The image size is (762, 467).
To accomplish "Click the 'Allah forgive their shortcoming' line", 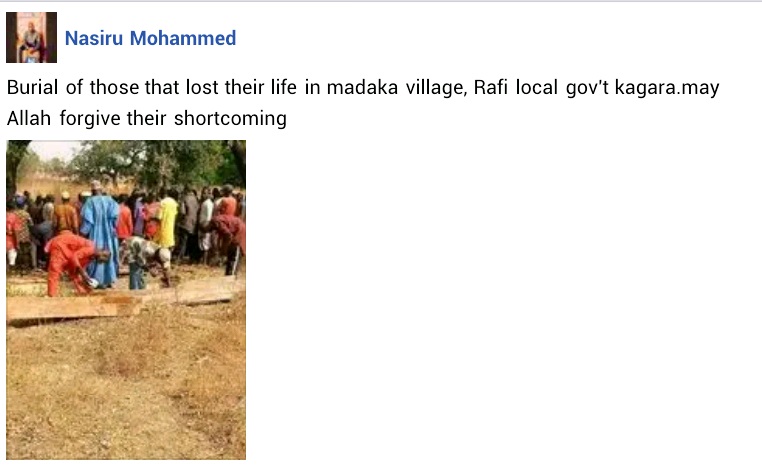I will (x=146, y=118).
